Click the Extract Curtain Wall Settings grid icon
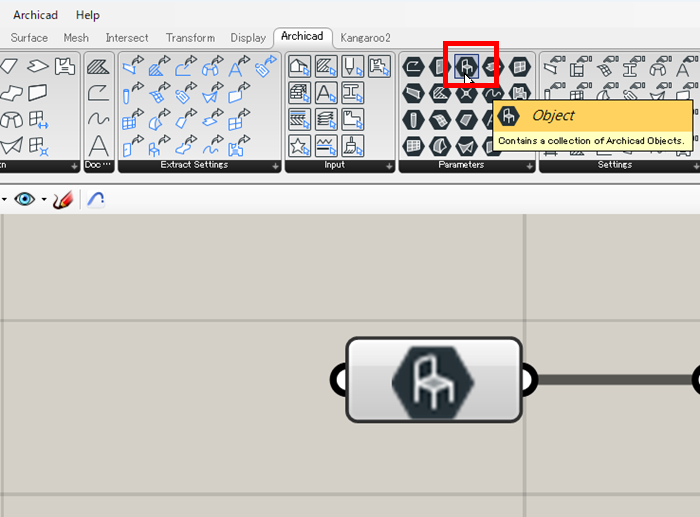 coord(132,120)
